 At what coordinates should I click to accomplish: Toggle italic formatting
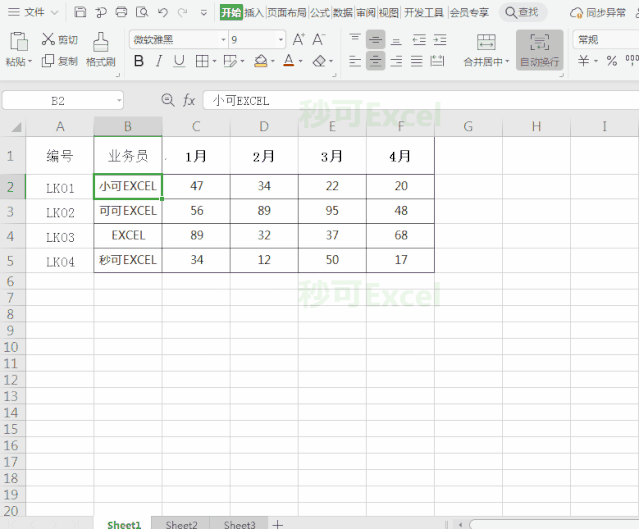tap(159, 61)
